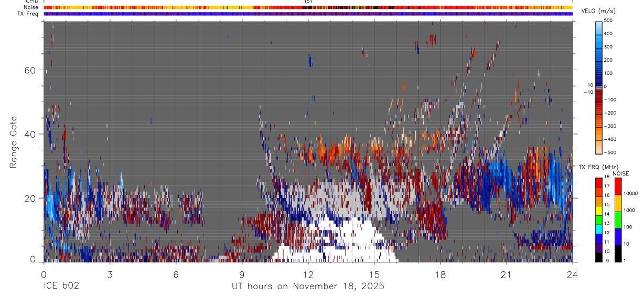644x297 pixels.
Task: Select the 10000 label on NOISE scale
Action: [631, 194]
